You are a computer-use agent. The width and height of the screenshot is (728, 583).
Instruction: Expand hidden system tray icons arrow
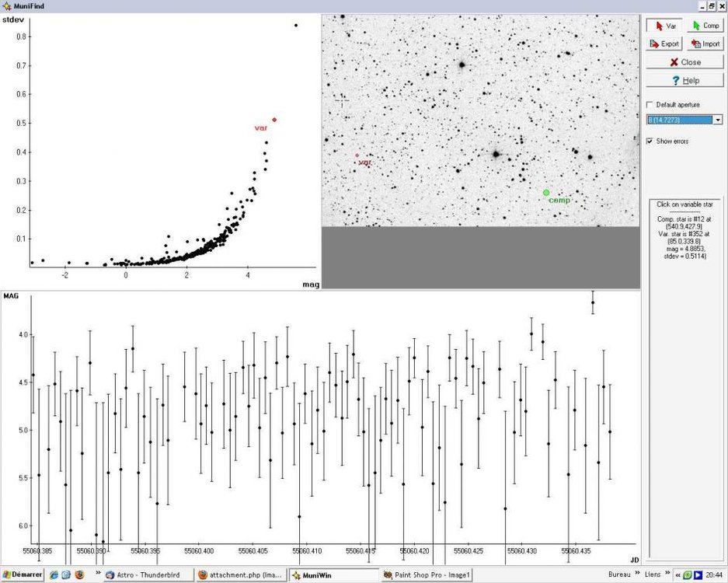(678, 575)
